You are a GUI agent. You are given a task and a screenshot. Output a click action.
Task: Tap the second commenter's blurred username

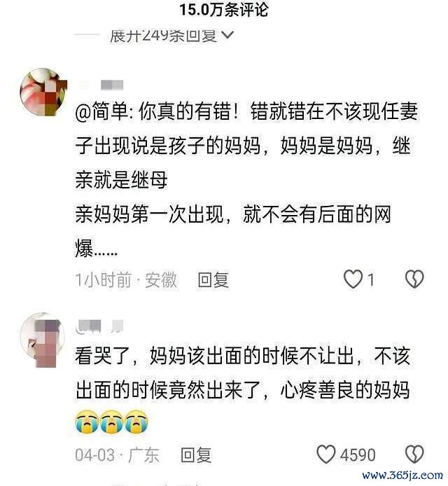(100, 326)
